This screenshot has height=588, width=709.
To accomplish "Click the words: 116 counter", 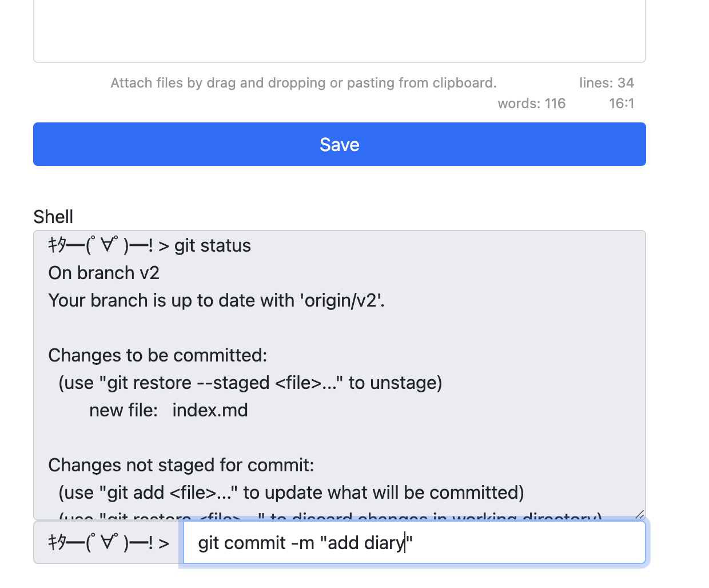I will [531, 104].
